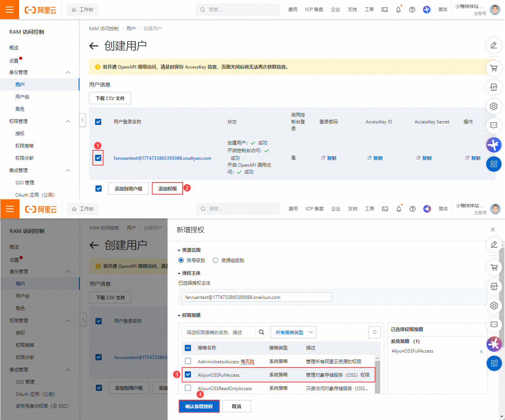The image size is (505, 420).
Task: Toggle the header select-all checkbox in the user table
Action: (98, 122)
